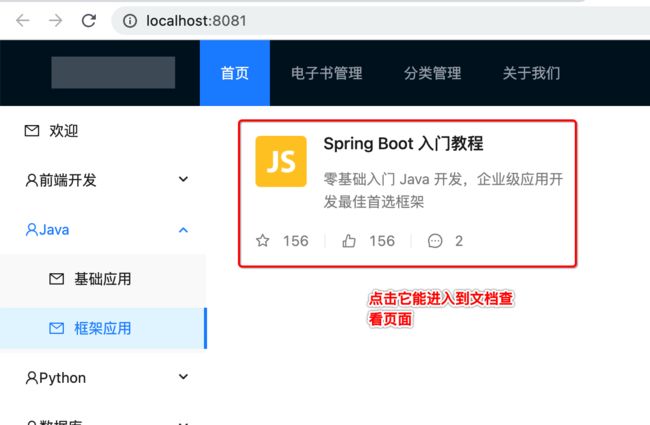
Task: Click the yellow JS ebook cover
Action: [x=281, y=161]
